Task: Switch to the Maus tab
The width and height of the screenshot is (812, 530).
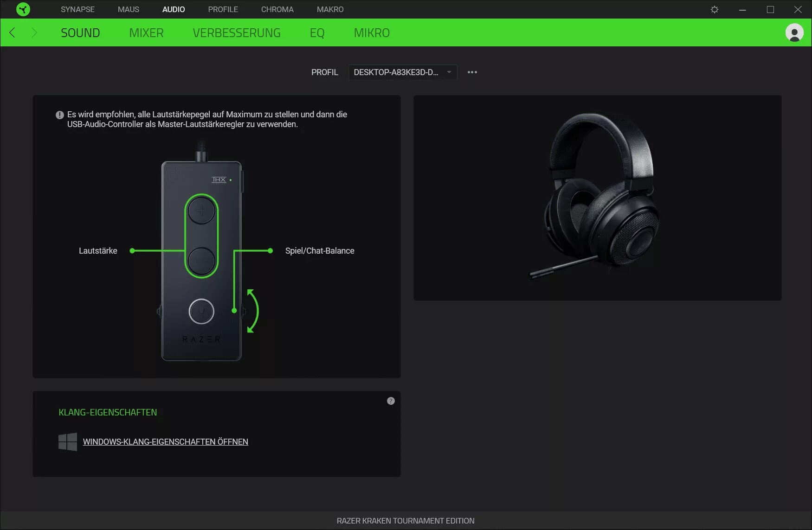Action: point(129,9)
